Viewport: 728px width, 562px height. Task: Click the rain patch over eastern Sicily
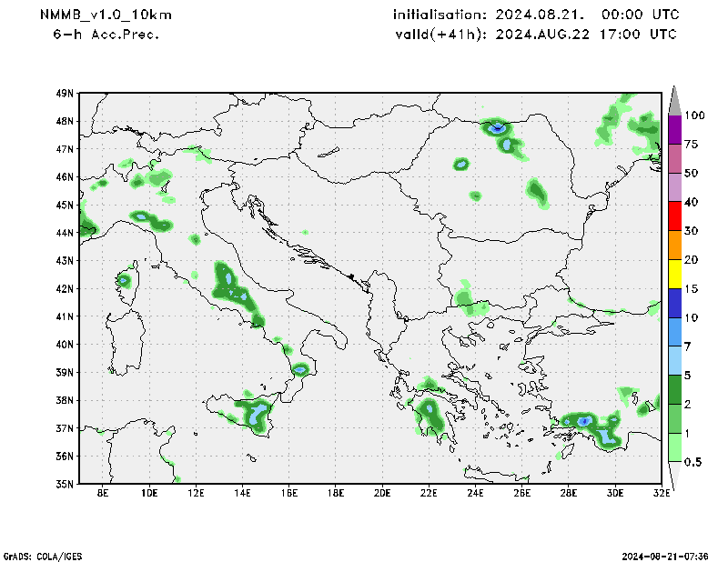coord(258,415)
